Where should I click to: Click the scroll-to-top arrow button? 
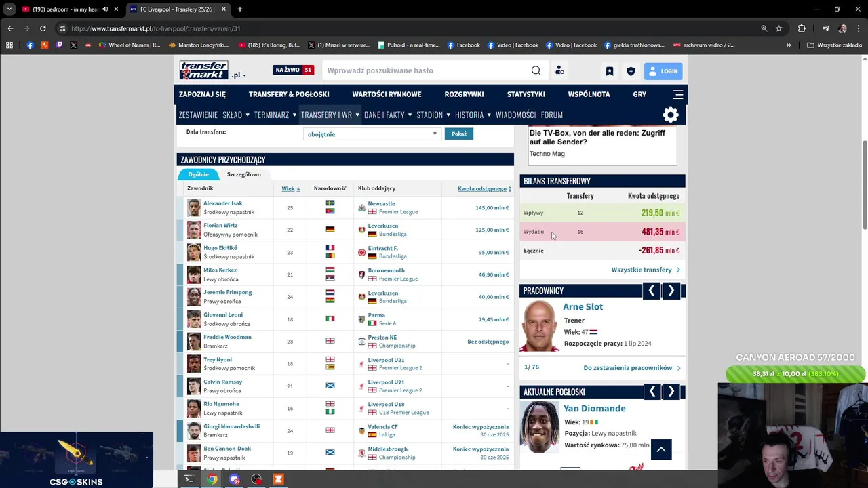click(x=661, y=449)
